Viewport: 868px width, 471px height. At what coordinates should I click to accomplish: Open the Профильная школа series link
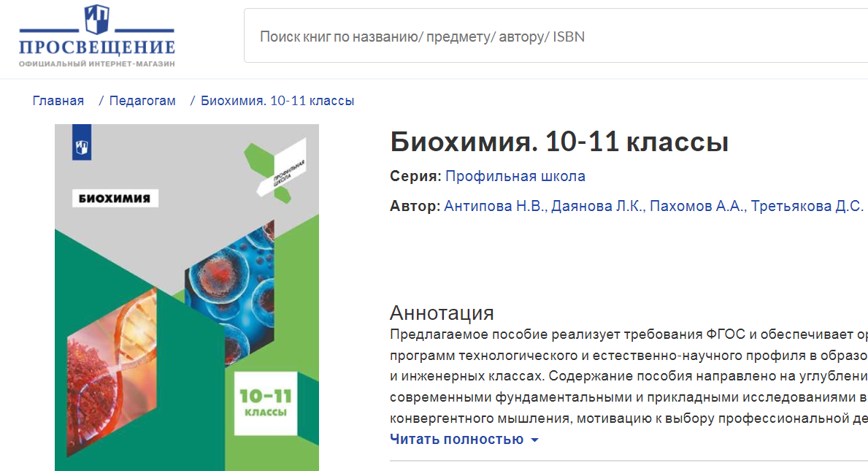pyautogui.click(x=515, y=176)
